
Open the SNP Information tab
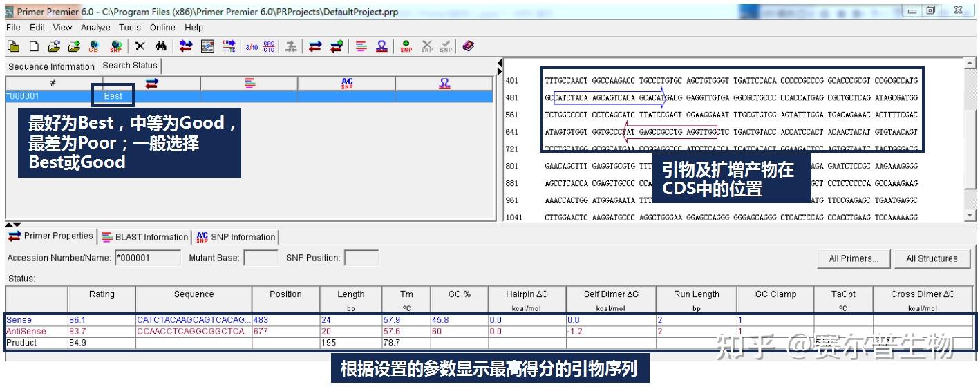pyautogui.click(x=236, y=237)
